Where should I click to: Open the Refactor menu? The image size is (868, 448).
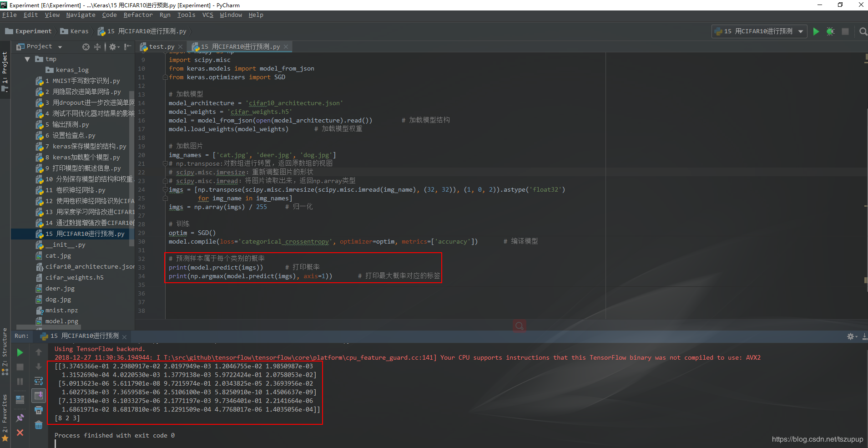[138, 15]
